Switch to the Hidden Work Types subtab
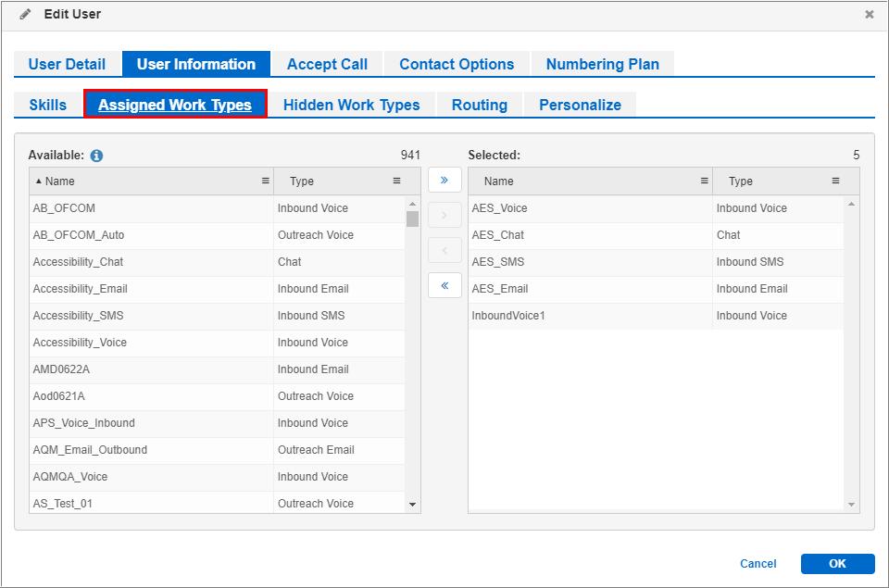The width and height of the screenshot is (889, 588). click(352, 105)
